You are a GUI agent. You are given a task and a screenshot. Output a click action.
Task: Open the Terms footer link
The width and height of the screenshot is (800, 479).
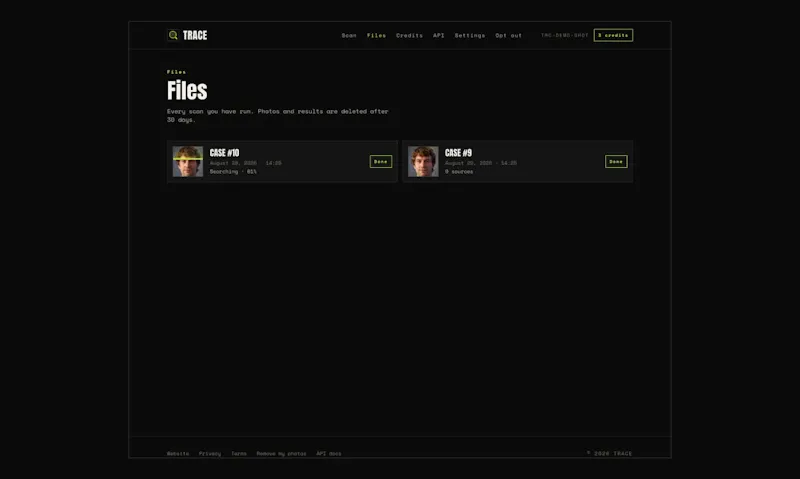click(x=239, y=453)
